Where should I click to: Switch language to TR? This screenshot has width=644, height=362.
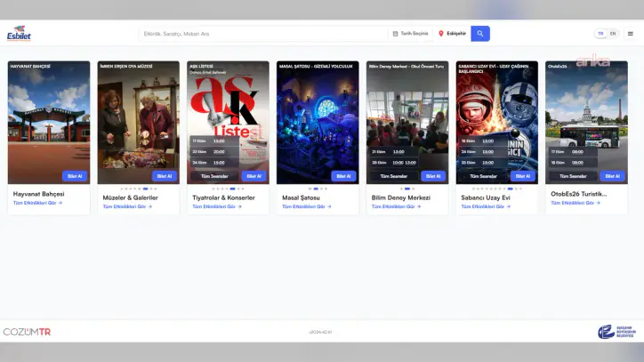(x=600, y=34)
